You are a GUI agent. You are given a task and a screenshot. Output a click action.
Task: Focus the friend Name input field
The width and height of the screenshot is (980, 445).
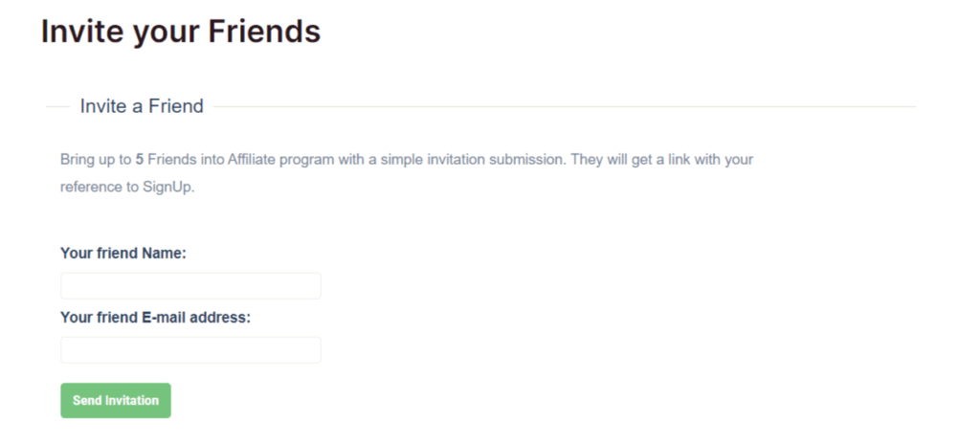tap(190, 286)
